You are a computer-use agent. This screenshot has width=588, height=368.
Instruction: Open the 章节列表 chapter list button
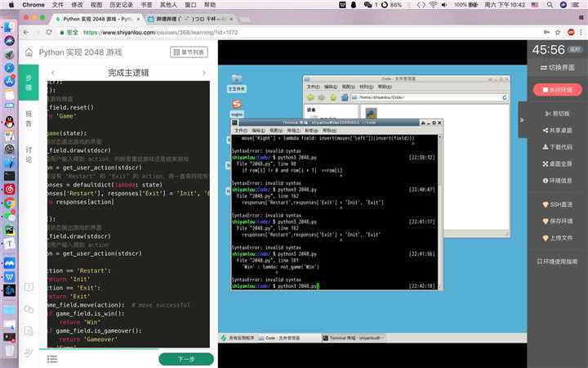189,52
